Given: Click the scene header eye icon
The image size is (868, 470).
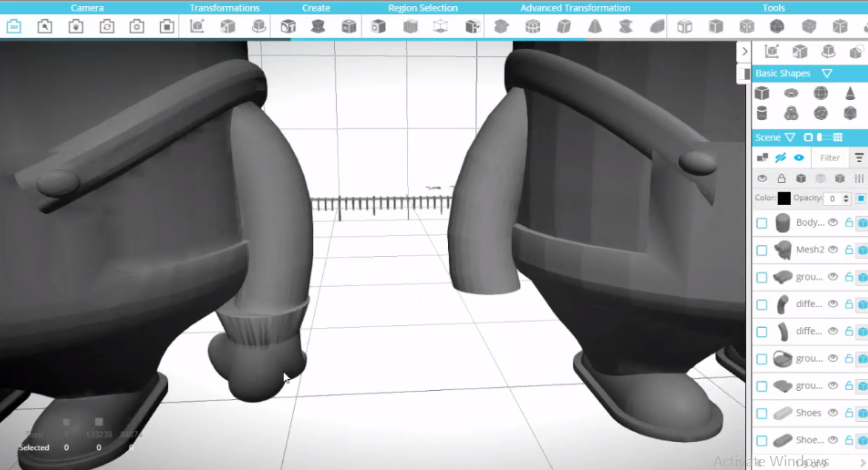Looking at the screenshot, I should [x=762, y=178].
